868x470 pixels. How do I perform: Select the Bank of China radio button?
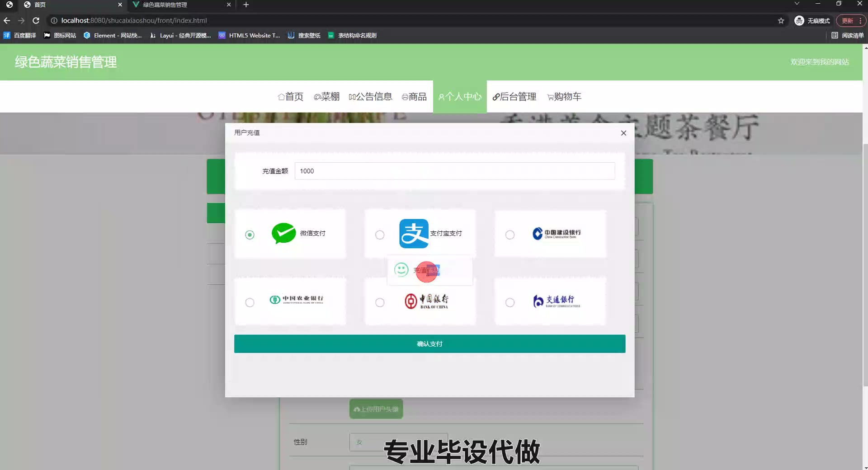coord(380,302)
